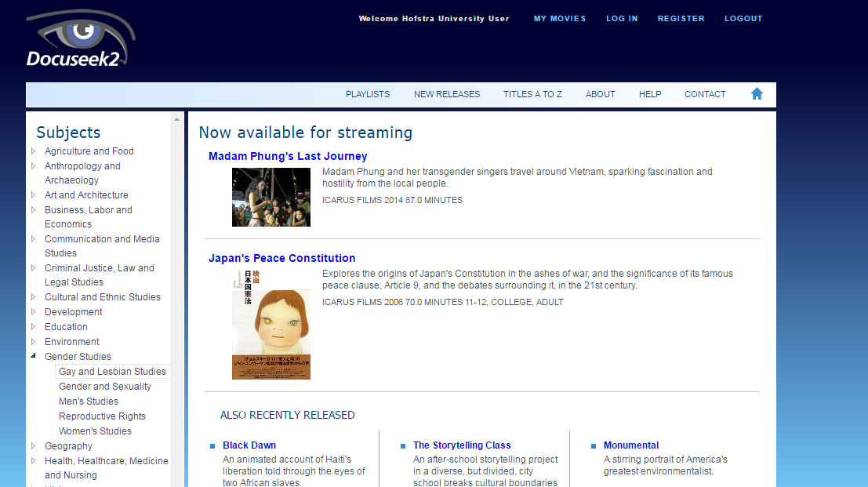Click the Log In link
Screen dimensions: 868x487
pos(622,18)
